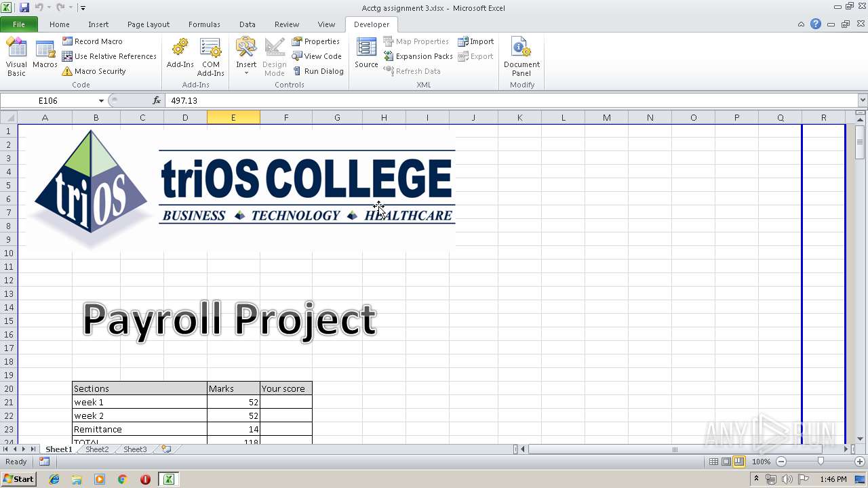Minimize the ribbon with the caret icon

pos(802,24)
